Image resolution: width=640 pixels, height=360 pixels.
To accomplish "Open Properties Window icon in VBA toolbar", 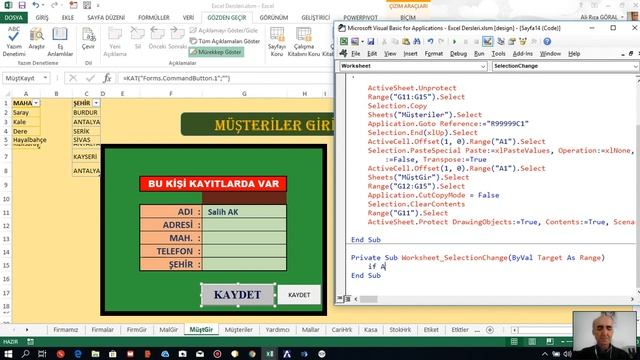I will pyautogui.click(x=512, y=41).
